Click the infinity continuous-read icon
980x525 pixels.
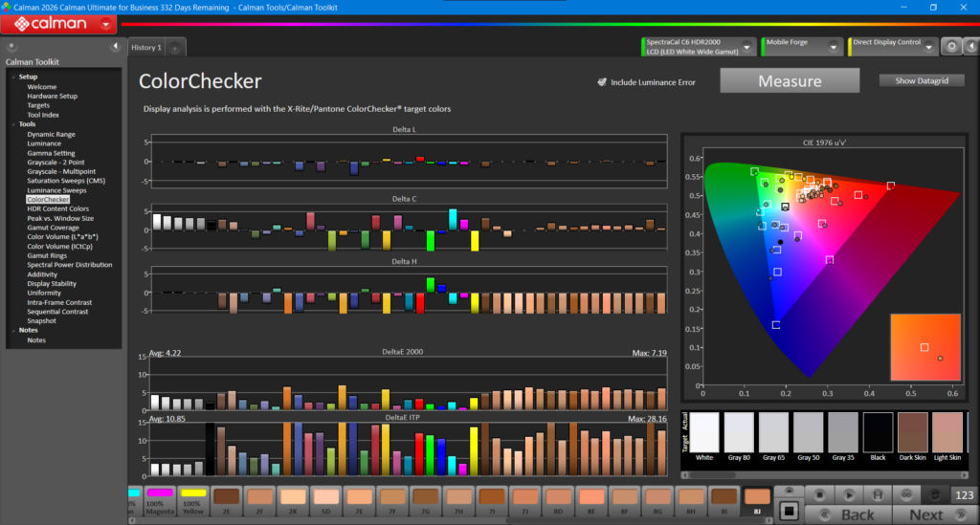tap(905, 495)
